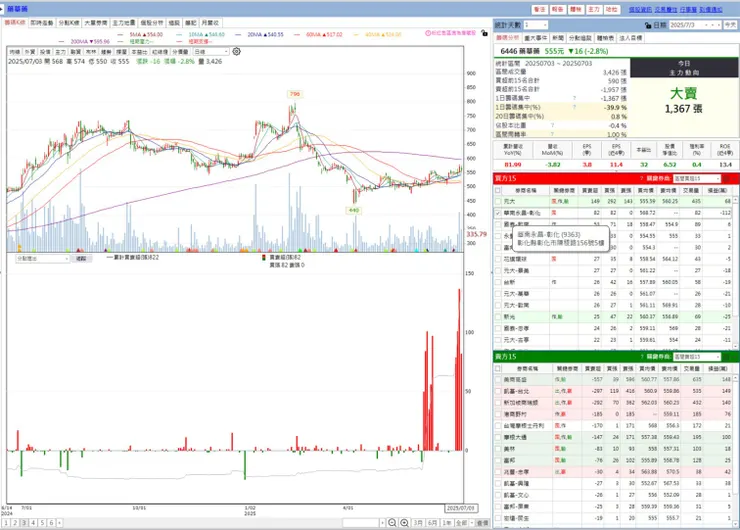Go to page 6 of the chart layouts
This screenshot has width=740, height=530.
point(51,523)
